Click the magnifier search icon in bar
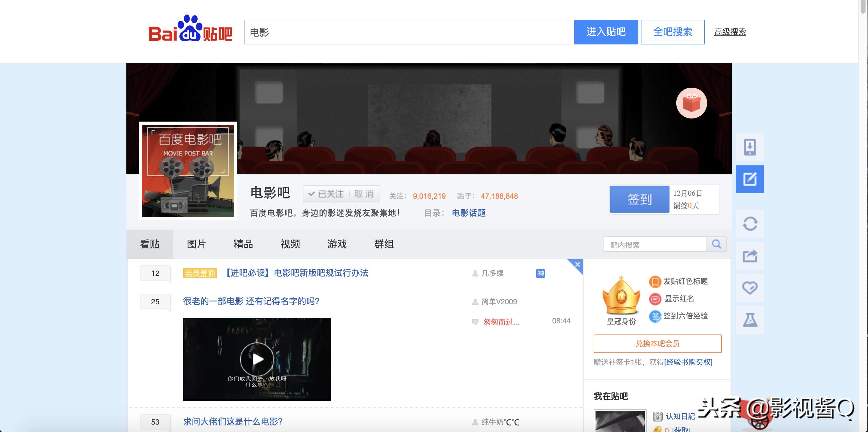The image size is (868, 432). click(716, 244)
